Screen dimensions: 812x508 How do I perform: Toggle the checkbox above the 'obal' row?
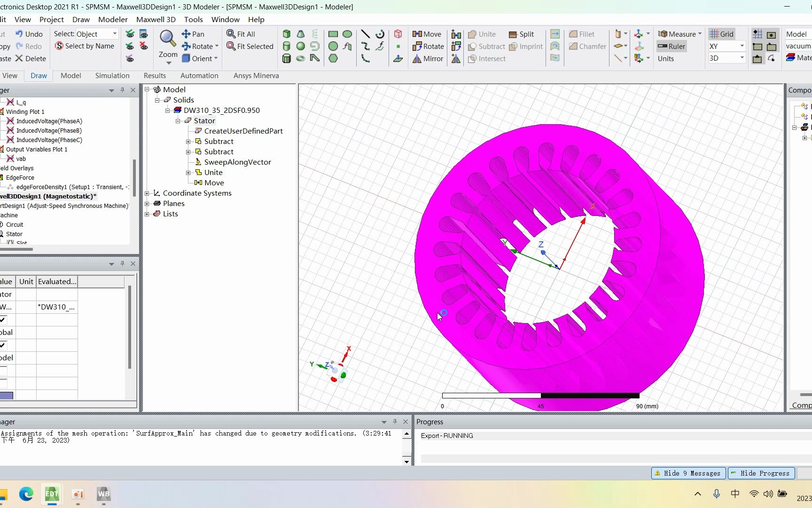pyautogui.click(x=3, y=320)
